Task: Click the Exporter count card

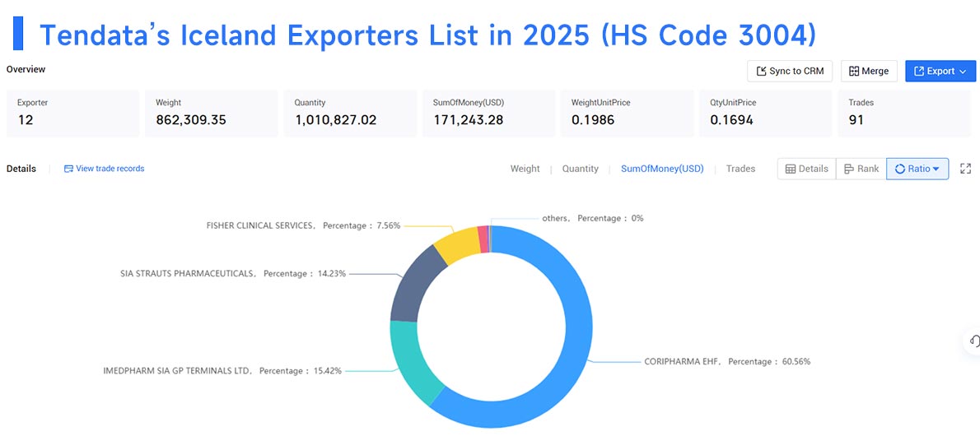Action: point(72,113)
